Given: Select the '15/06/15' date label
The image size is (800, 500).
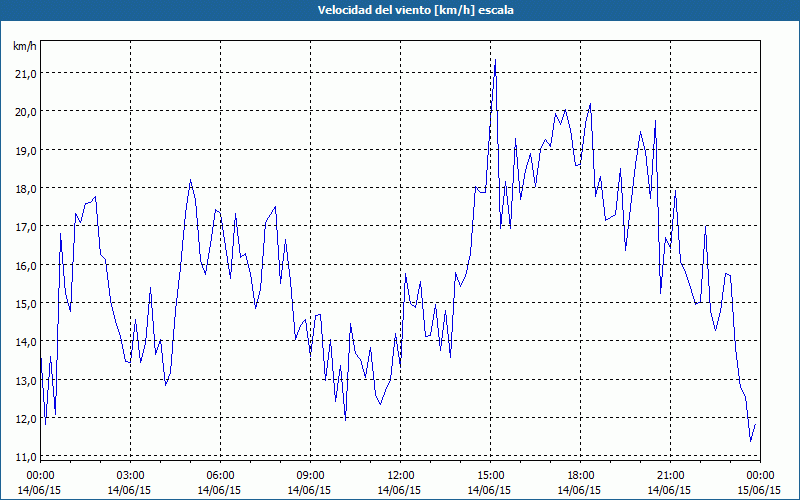Looking at the screenshot, I should point(761,490).
